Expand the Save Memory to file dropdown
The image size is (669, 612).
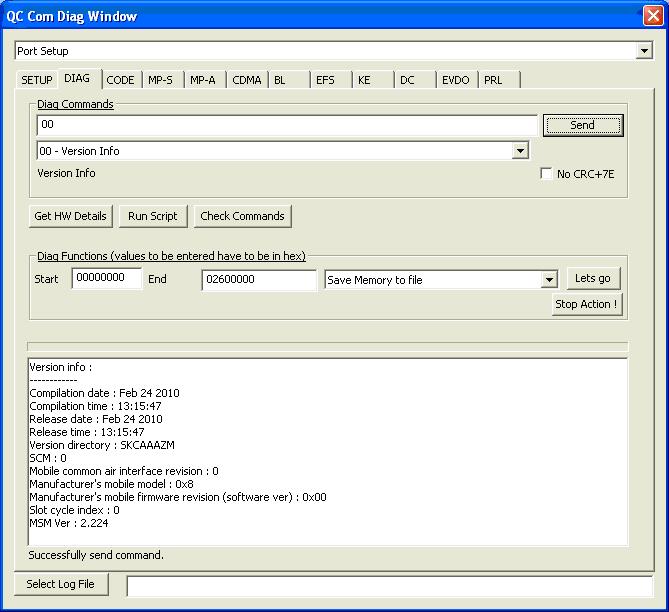pos(549,280)
